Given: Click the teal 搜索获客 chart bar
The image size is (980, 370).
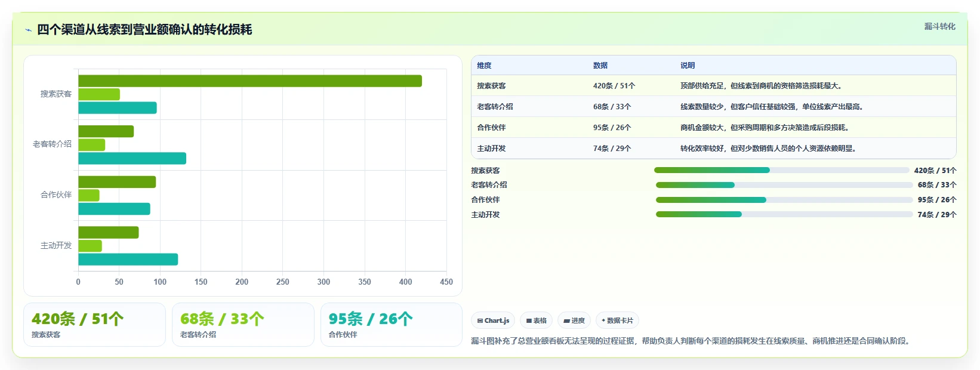Looking at the screenshot, I should 118,108.
